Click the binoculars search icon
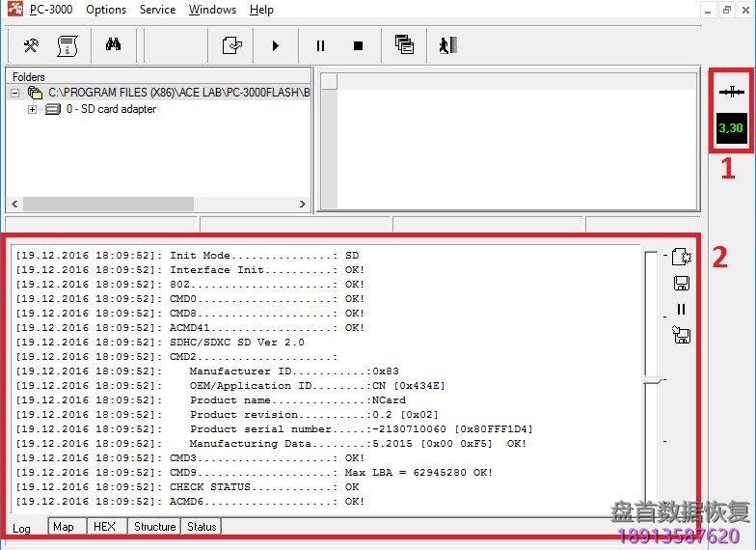 pyautogui.click(x=113, y=45)
